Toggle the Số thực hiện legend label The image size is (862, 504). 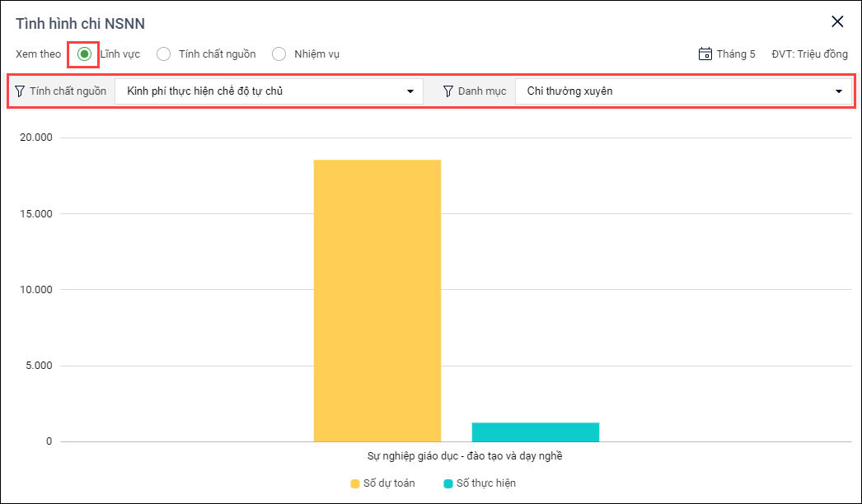[x=486, y=483]
